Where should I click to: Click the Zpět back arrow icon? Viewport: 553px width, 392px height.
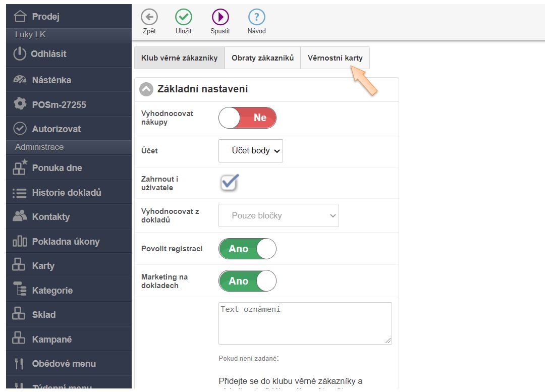pos(149,17)
